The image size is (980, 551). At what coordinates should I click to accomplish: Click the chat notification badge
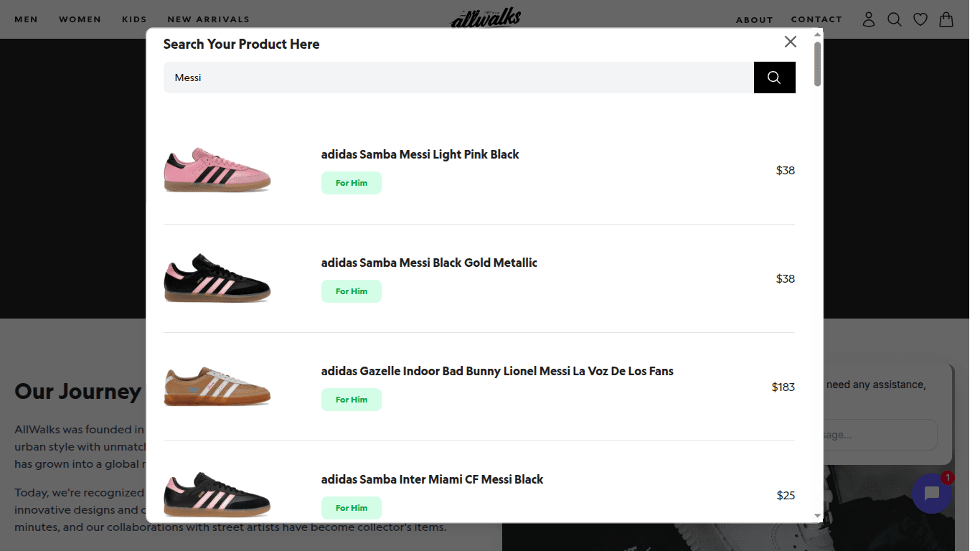[947, 476]
